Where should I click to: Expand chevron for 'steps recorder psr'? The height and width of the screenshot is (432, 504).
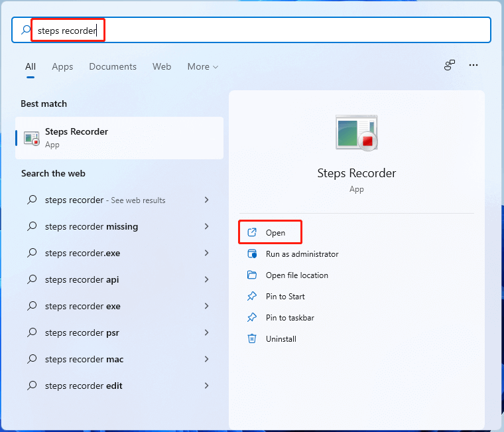[x=207, y=332]
